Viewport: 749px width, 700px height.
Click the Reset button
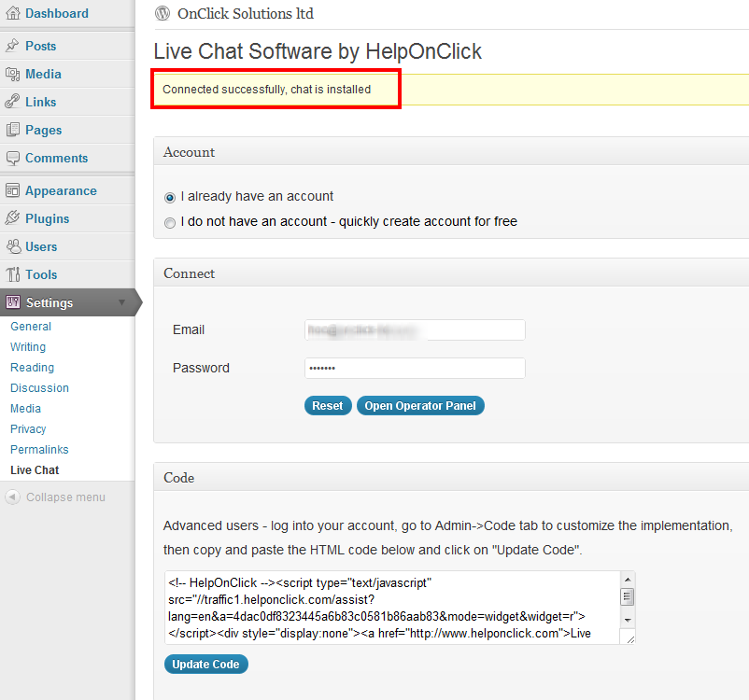point(328,406)
